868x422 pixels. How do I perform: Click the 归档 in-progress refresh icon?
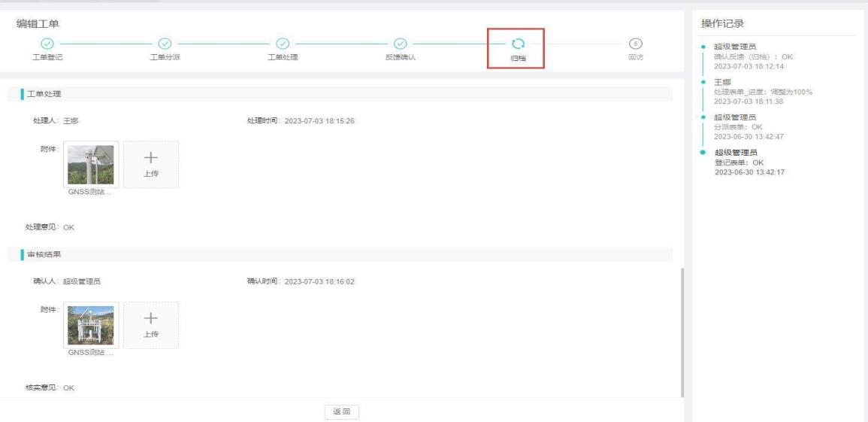point(518,44)
